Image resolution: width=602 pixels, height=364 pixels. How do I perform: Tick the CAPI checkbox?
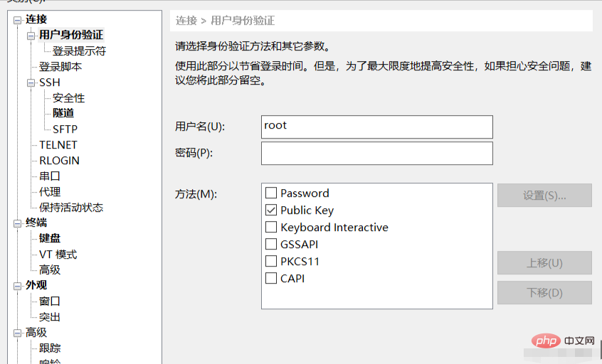pos(271,278)
